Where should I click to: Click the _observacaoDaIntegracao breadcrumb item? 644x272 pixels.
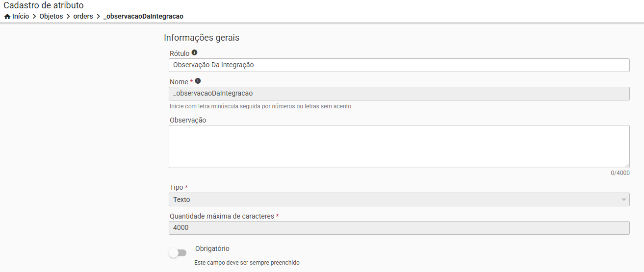pos(143,17)
